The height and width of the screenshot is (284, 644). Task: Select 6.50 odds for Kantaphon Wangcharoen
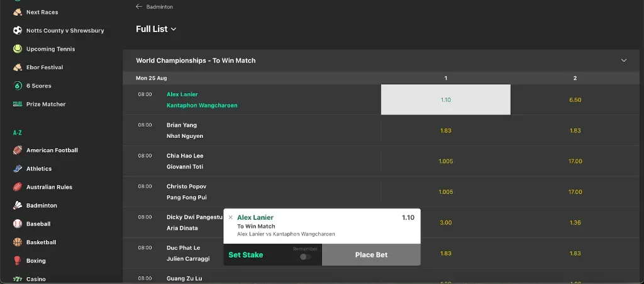[x=575, y=99]
